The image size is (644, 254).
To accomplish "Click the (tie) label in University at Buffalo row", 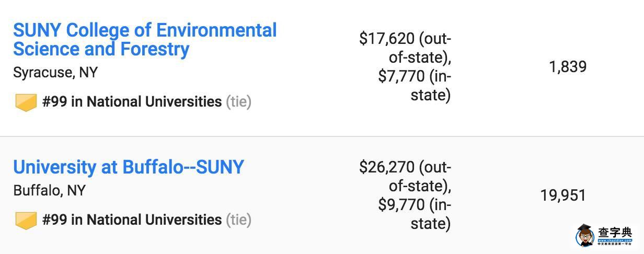I will pos(238,220).
